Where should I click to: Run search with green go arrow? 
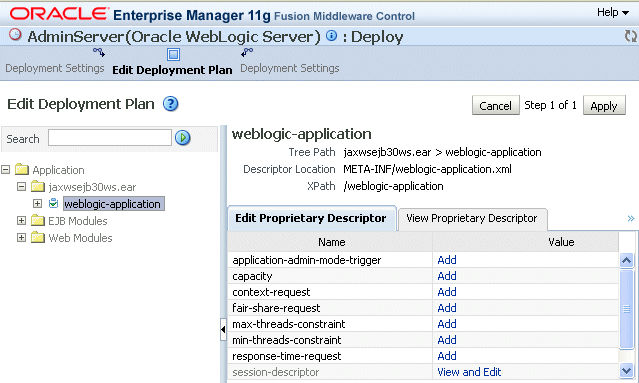click(183, 138)
